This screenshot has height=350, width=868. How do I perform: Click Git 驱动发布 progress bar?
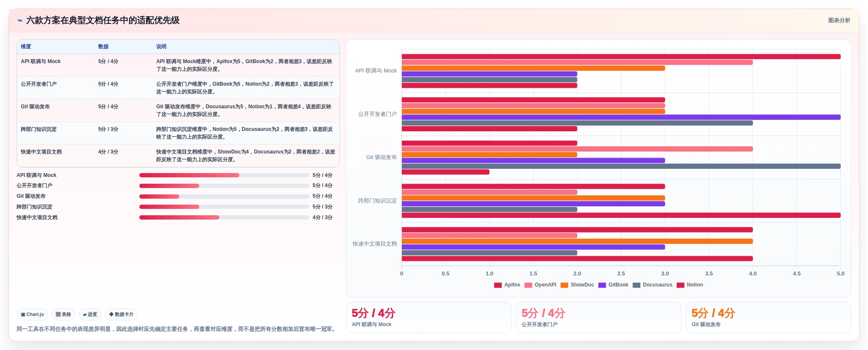(x=224, y=197)
